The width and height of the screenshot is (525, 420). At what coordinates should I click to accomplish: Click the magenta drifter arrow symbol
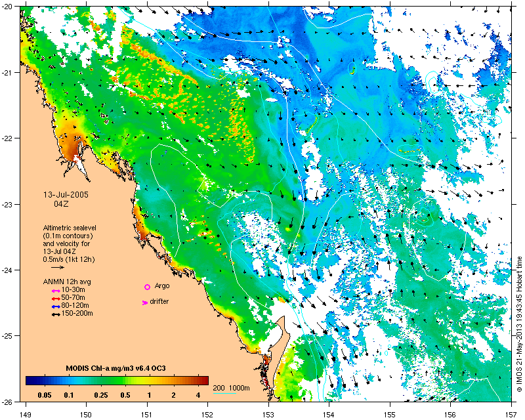pos(145,303)
